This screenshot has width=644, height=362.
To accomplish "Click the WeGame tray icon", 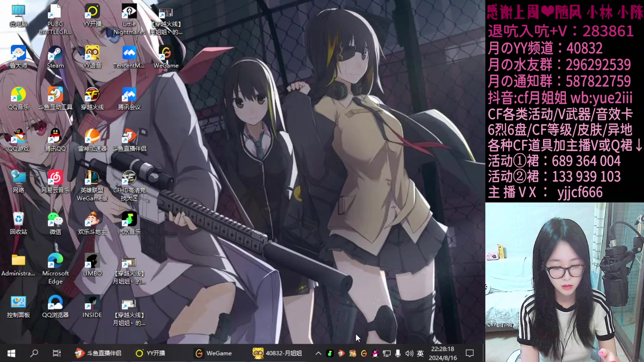I will pyautogui.click(x=364, y=353).
